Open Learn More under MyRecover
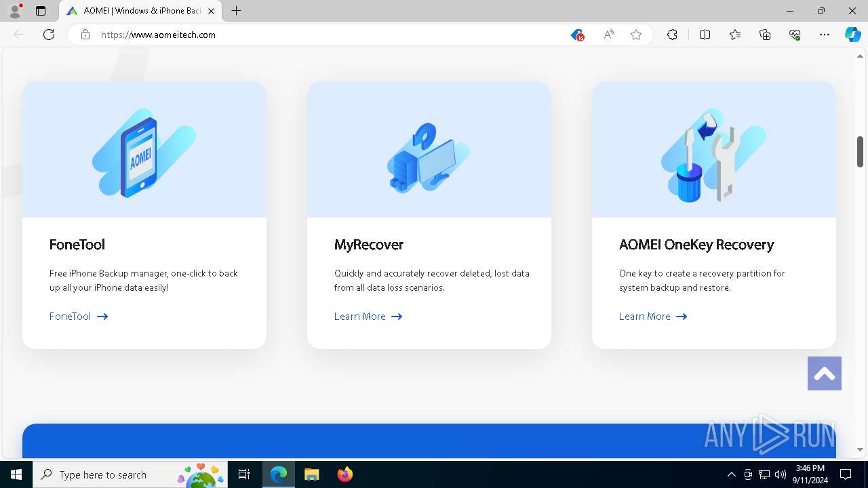This screenshot has height=488, width=868. pos(368,317)
